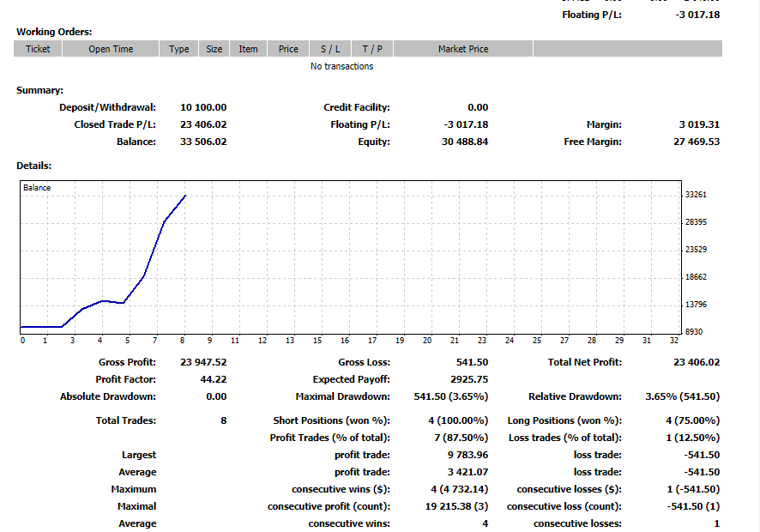
Task: Click chart axis value 28395
Action: coord(696,222)
